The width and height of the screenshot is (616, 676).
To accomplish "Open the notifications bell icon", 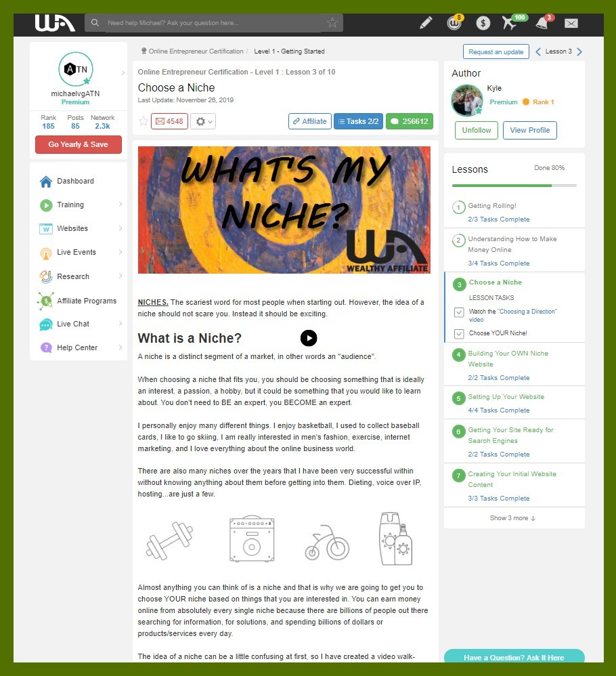I will coord(542,23).
